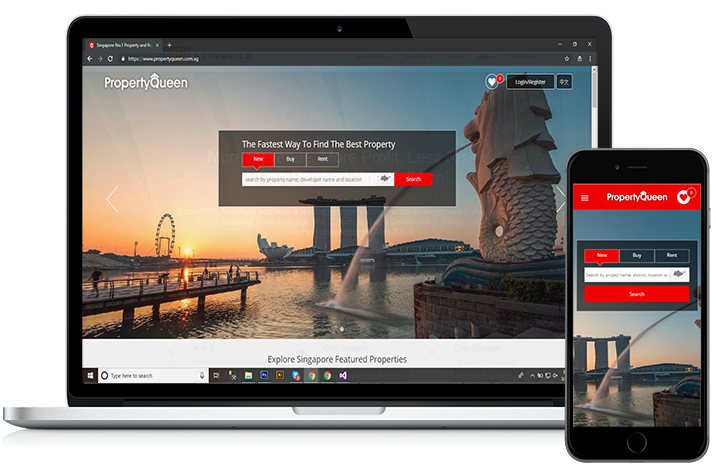The height and width of the screenshot is (473, 716).
Task: Click the map icon in the phone search field
Action: point(679,274)
